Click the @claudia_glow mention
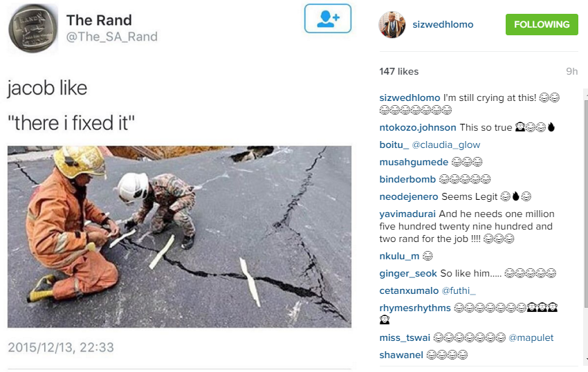 446,145
